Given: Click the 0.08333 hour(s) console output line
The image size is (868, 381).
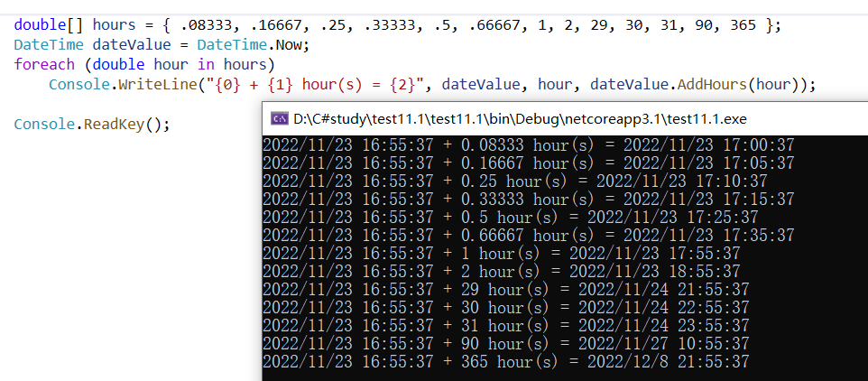Looking at the screenshot, I should pyautogui.click(x=528, y=145).
